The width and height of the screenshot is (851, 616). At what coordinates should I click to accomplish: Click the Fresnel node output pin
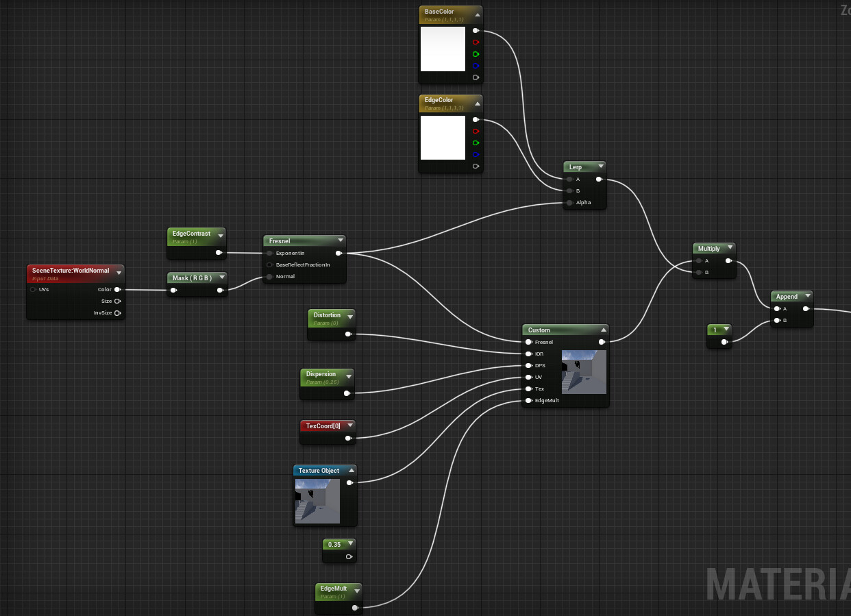(x=339, y=254)
